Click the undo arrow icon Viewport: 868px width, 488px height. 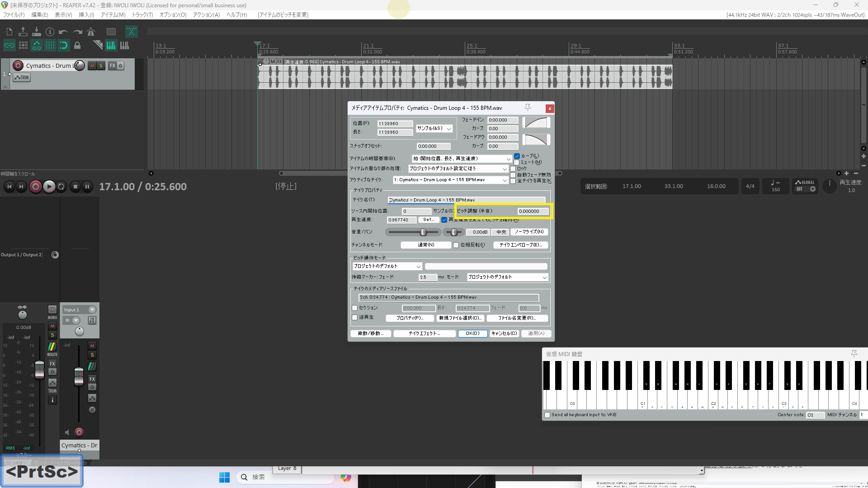tap(64, 32)
